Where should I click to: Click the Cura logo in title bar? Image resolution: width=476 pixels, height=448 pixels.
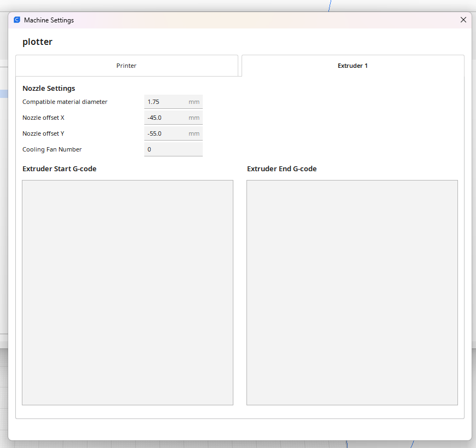click(x=17, y=20)
